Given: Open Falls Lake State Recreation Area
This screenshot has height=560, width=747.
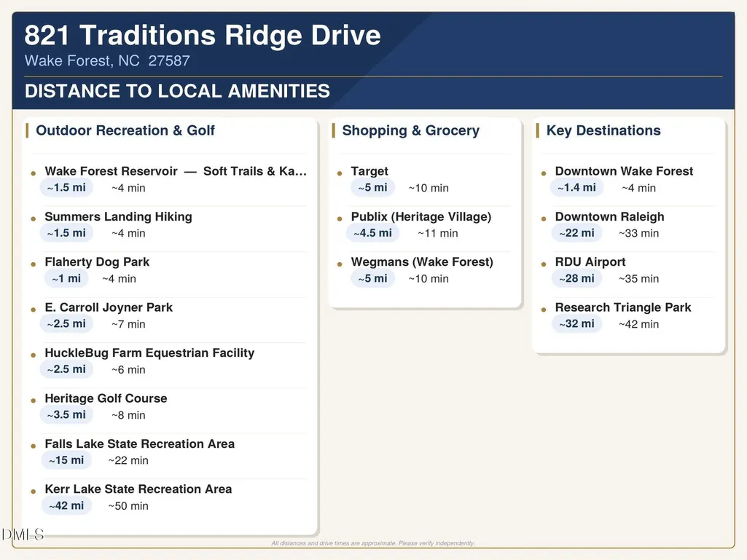Looking at the screenshot, I should coord(140,443).
